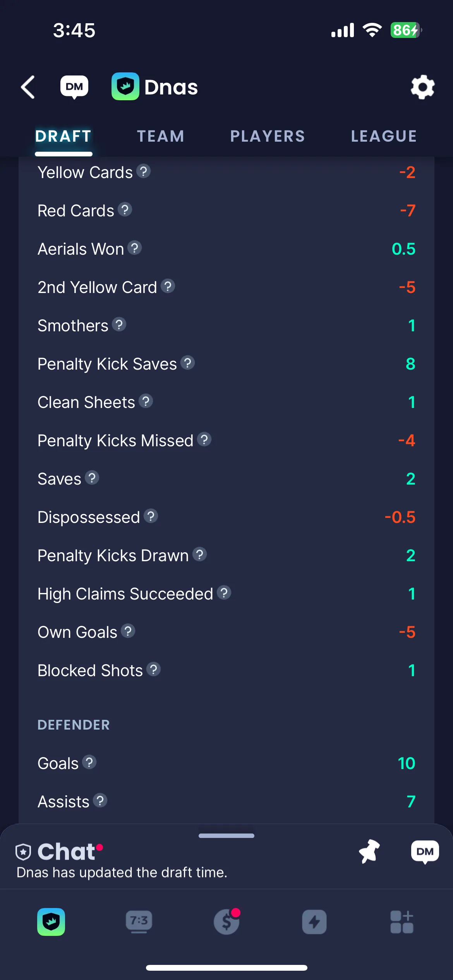Switch to the TEAM tab

click(x=161, y=136)
